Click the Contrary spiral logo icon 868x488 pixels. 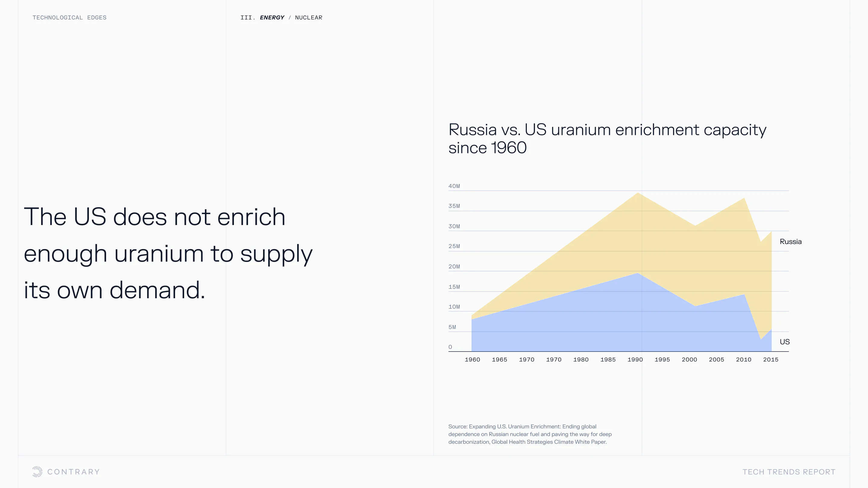tap(37, 471)
